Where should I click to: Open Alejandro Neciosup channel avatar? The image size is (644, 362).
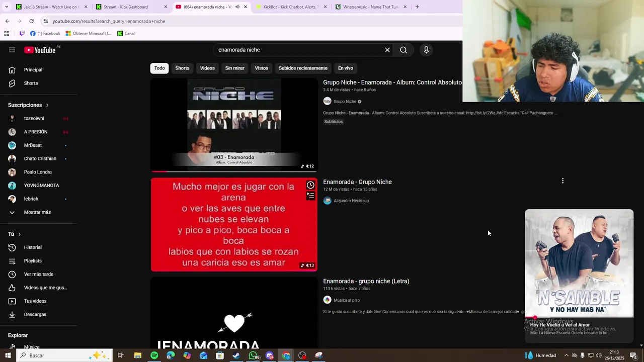327,201
